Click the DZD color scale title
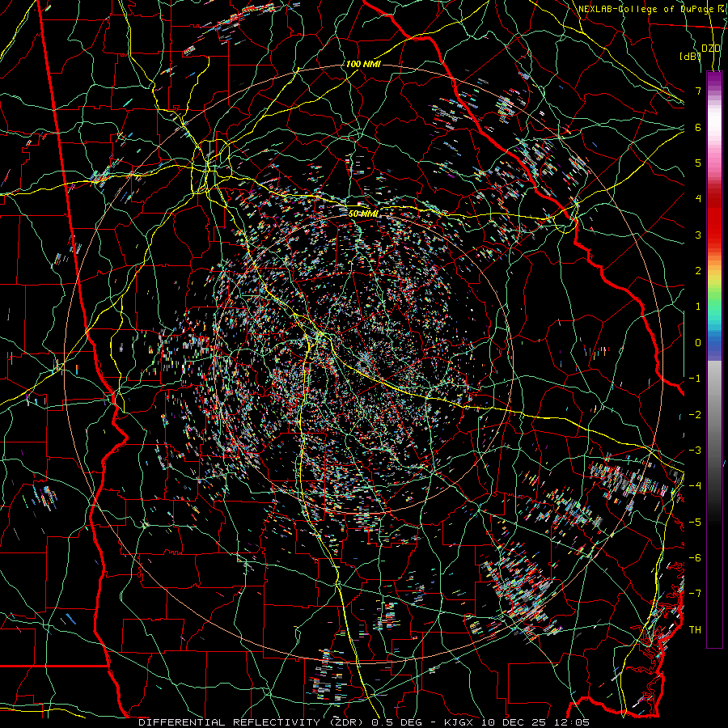This screenshot has height=728, width=728. click(x=710, y=49)
